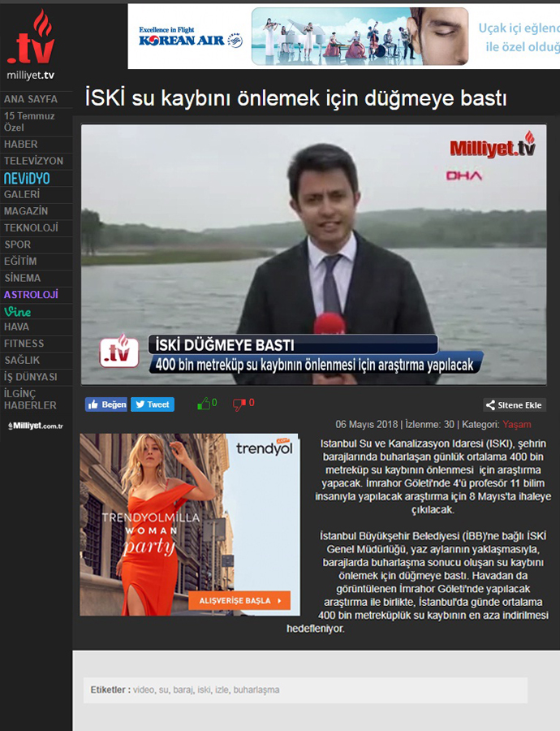
Task: Tweet this video on Twitter
Action: click(x=153, y=404)
